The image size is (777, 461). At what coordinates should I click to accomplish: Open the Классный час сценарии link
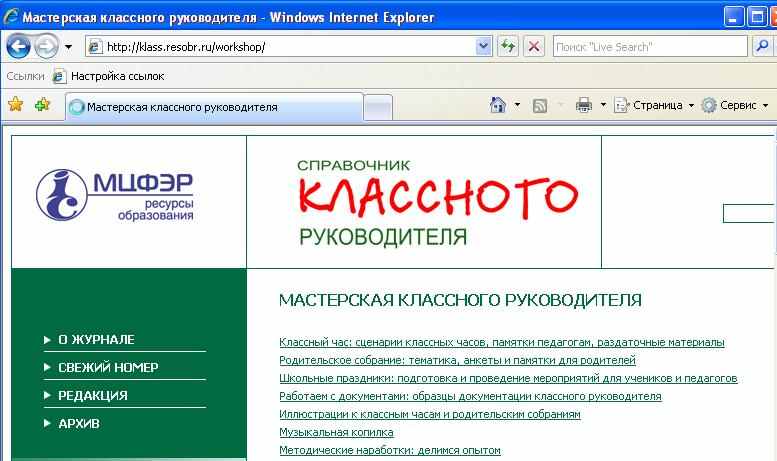pyautogui.click(x=502, y=342)
